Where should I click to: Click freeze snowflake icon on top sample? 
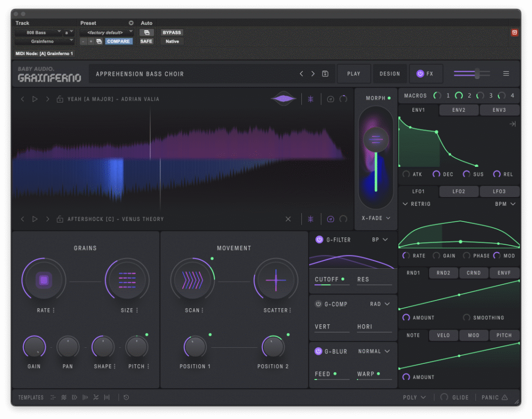(x=311, y=99)
